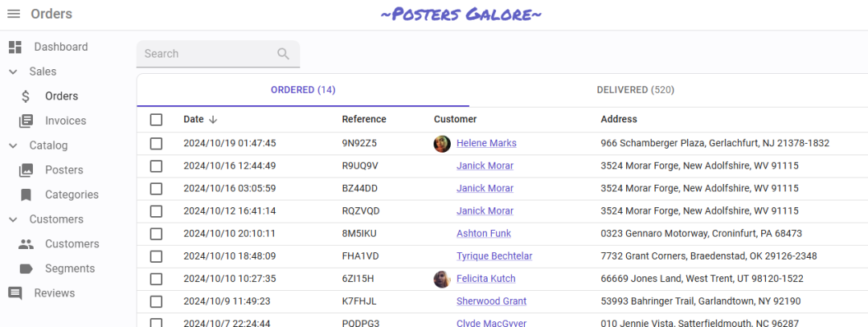Image resolution: width=868 pixels, height=327 pixels.
Task: Click the Categories bookmark icon
Action: coord(26,195)
